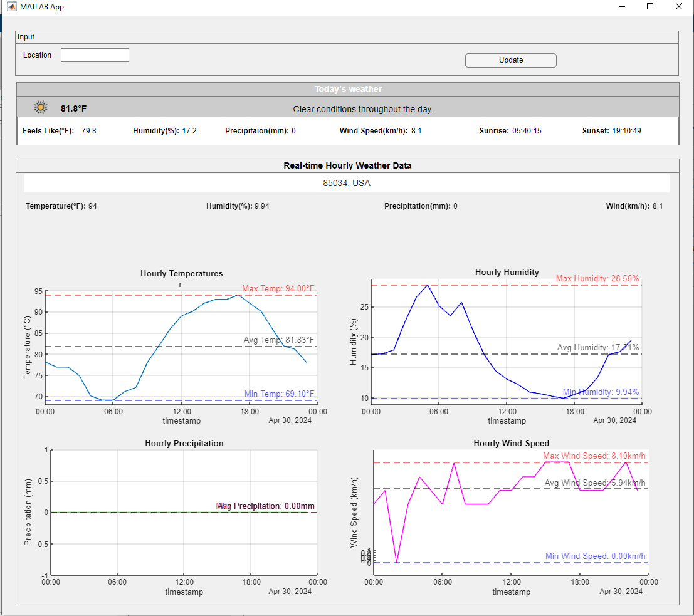The image size is (694, 616).
Task: Click the Wind Speed(km/h) 8.1 value in Today's weather
Action: pyautogui.click(x=416, y=131)
